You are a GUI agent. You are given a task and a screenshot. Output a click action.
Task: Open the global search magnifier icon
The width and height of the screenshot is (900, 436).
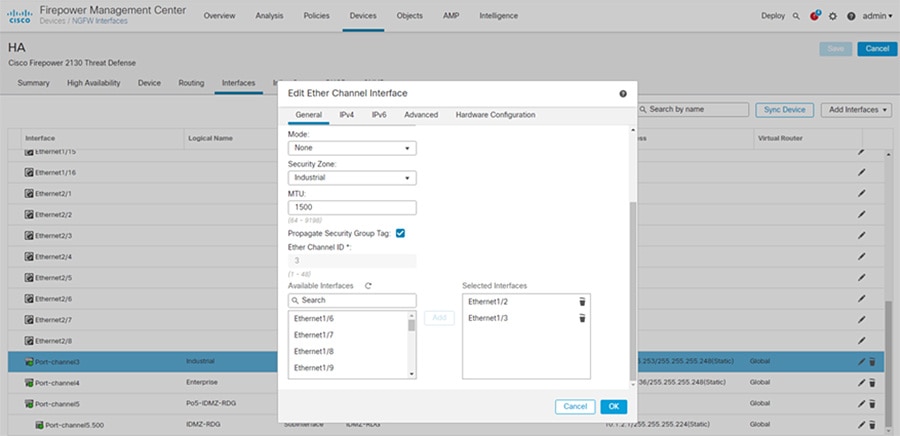point(796,16)
